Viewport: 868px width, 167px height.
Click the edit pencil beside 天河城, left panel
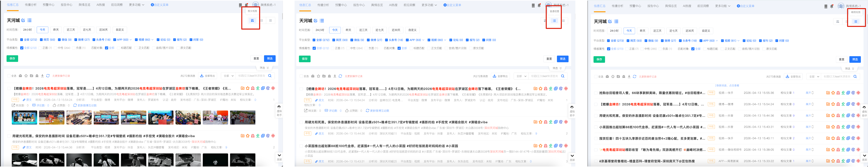coord(23,21)
